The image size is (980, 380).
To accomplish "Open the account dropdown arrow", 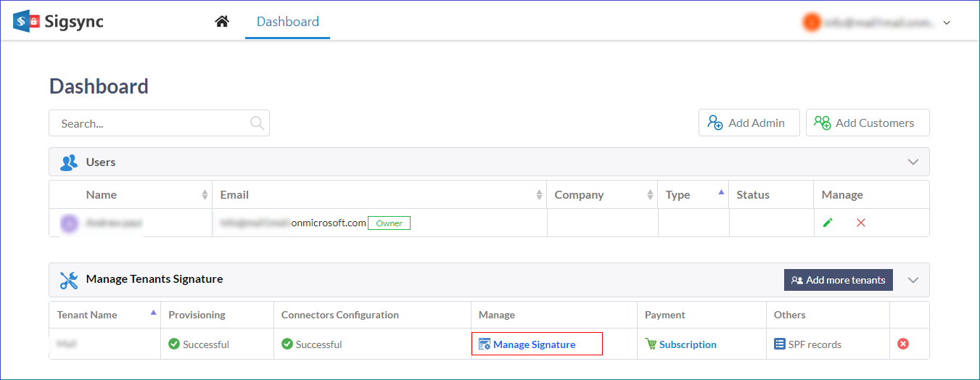I will point(947,23).
